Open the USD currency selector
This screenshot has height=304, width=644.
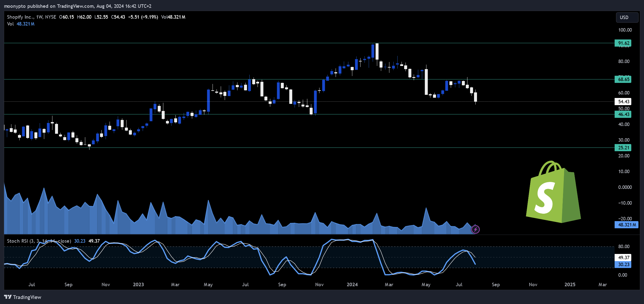tap(627, 17)
